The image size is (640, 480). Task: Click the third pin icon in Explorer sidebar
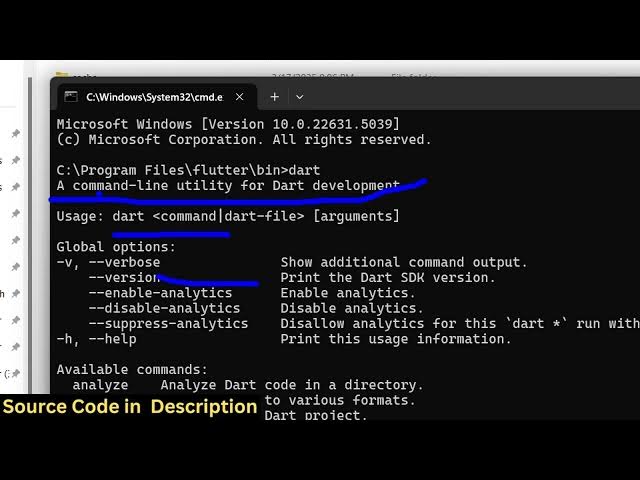(x=16, y=187)
